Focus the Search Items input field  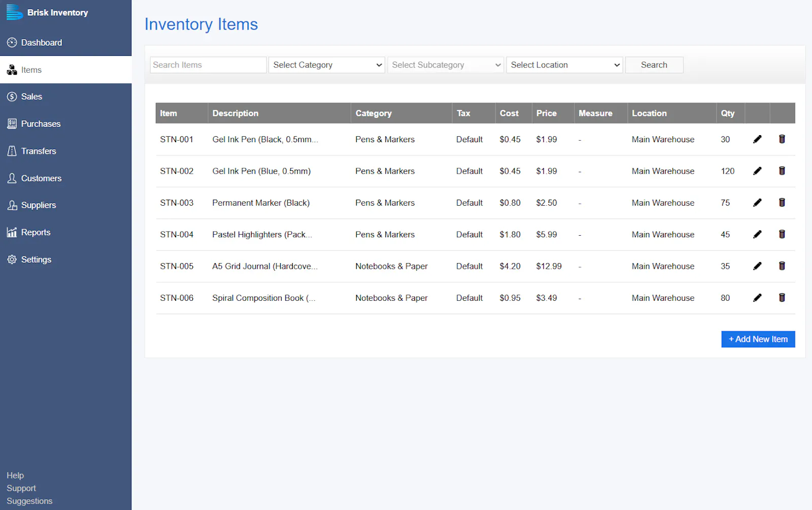coord(208,65)
